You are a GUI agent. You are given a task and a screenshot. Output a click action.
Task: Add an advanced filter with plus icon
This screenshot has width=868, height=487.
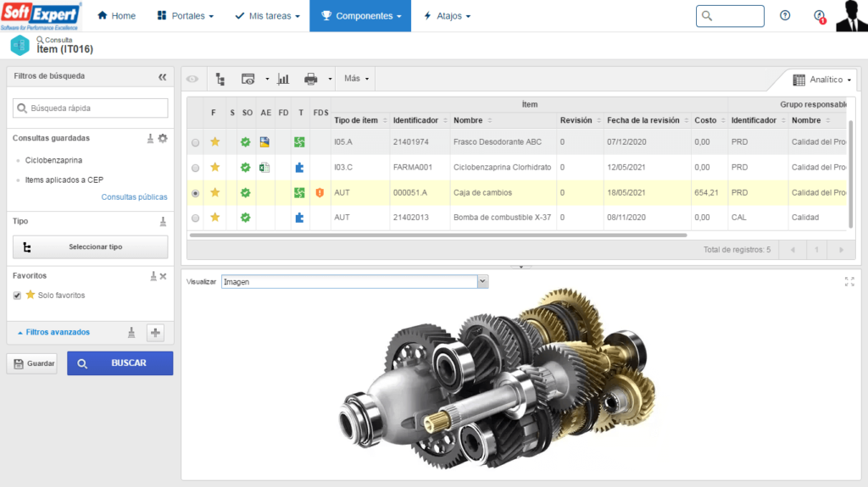(x=156, y=333)
